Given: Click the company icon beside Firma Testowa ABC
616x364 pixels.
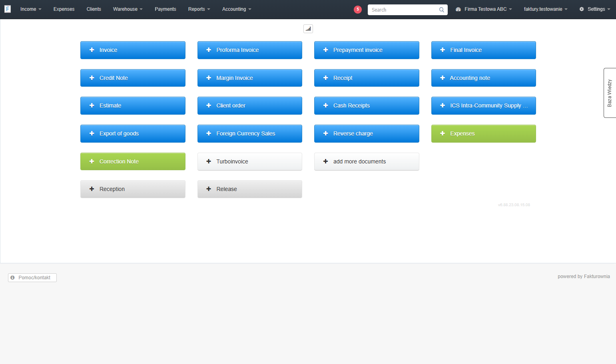Looking at the screenshot, I should (458, 9).
